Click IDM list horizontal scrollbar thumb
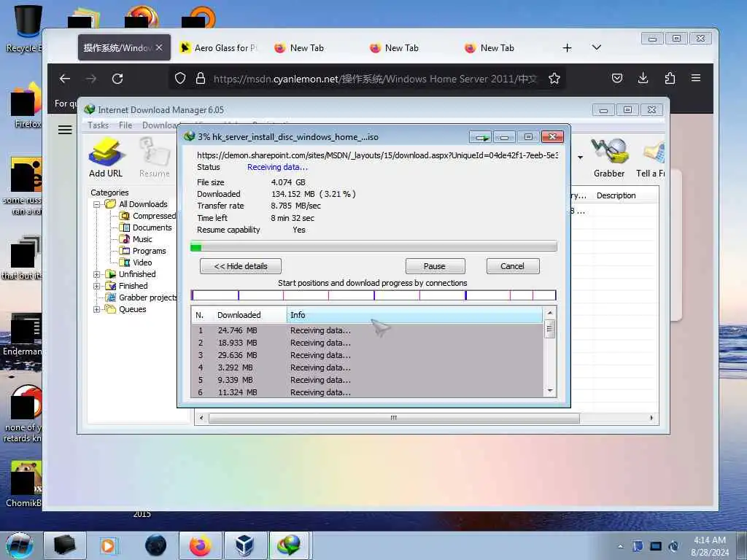This screenshot has height=560, width=747. pyautogui.click(x=394, y=418)
